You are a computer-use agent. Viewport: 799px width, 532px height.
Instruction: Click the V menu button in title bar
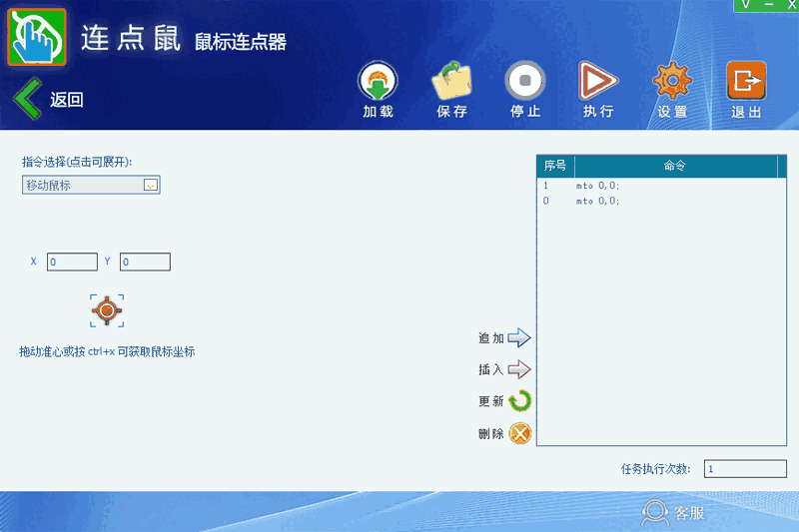[745, 5]
